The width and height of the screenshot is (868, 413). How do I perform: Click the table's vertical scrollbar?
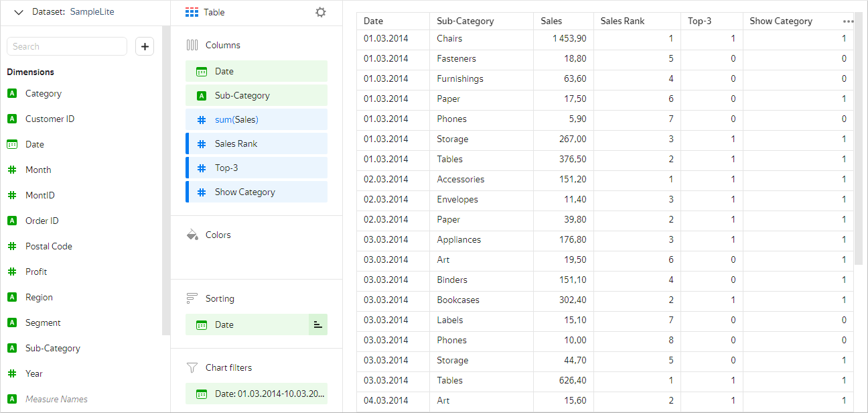(x=858, y=147)
